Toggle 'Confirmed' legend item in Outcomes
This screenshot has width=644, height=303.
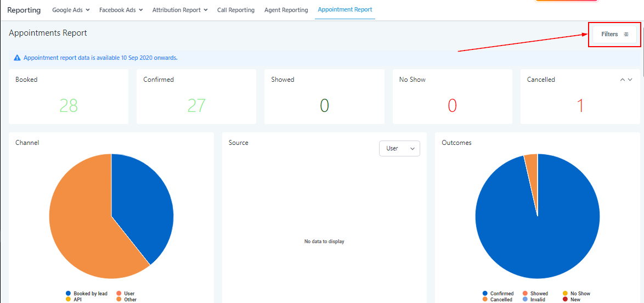(498, 294)
